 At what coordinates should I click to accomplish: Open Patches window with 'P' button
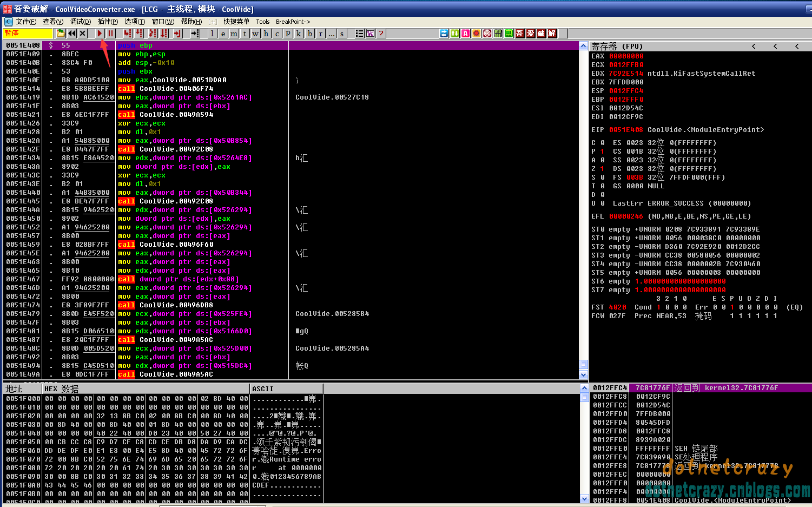288,34
